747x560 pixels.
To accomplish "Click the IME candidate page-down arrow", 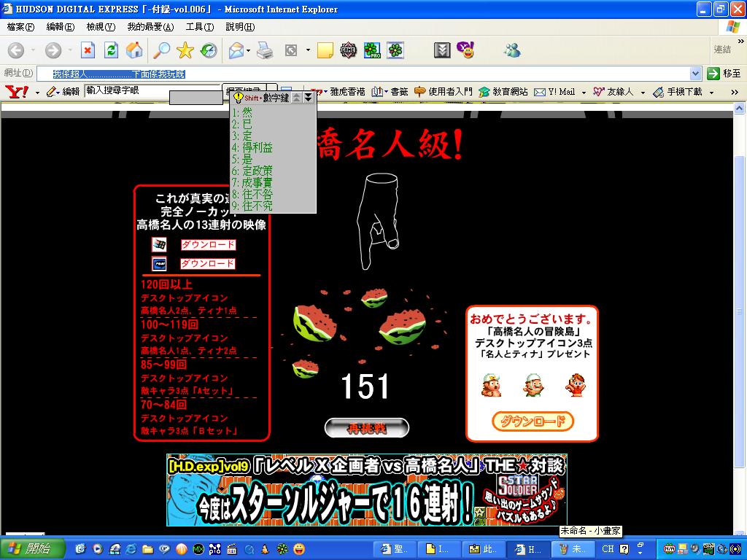I will (309, 97).
